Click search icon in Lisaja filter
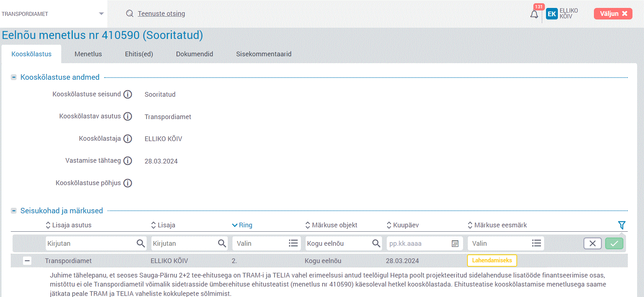644x297 pixels. [222, 243]
